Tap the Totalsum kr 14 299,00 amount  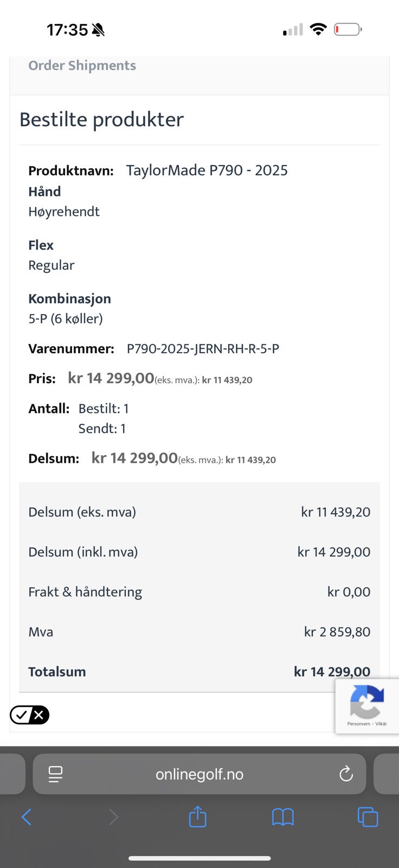(x=332, y=672)
